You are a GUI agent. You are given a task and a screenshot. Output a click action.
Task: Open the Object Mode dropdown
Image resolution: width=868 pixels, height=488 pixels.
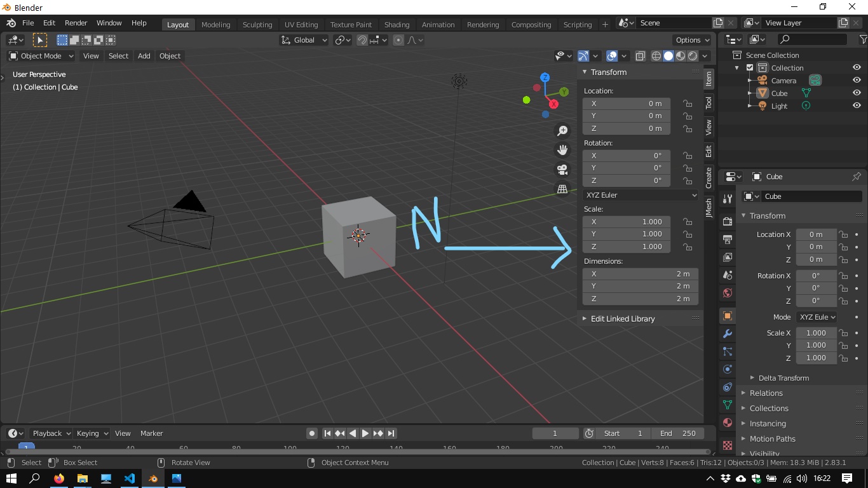click(41, 56)
